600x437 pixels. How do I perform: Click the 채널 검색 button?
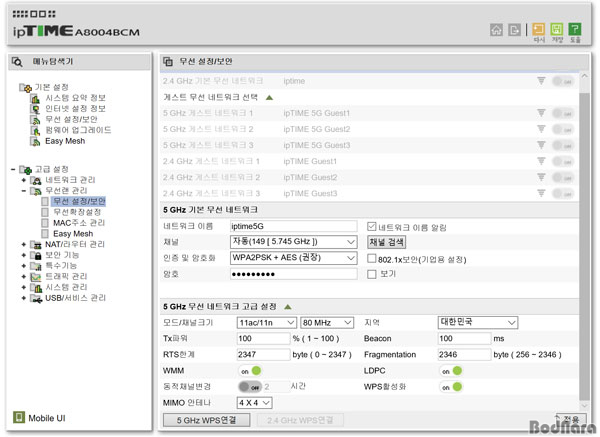click(x=386, y=242)
